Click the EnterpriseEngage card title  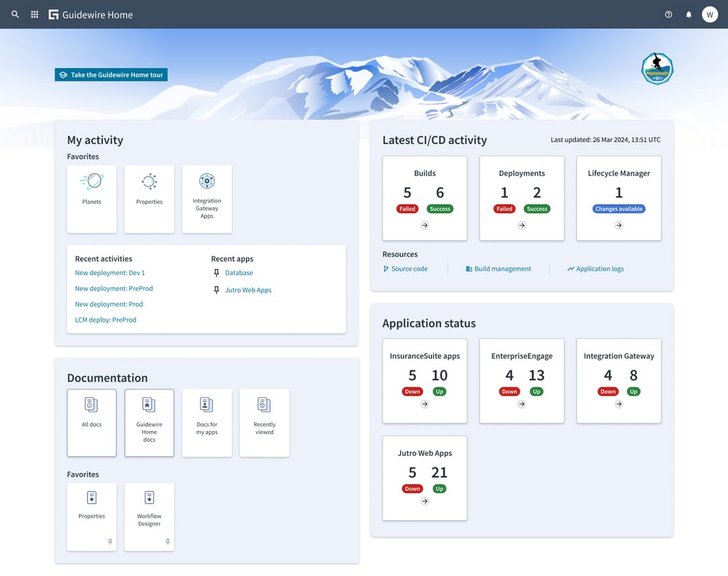tap(522, 356)
